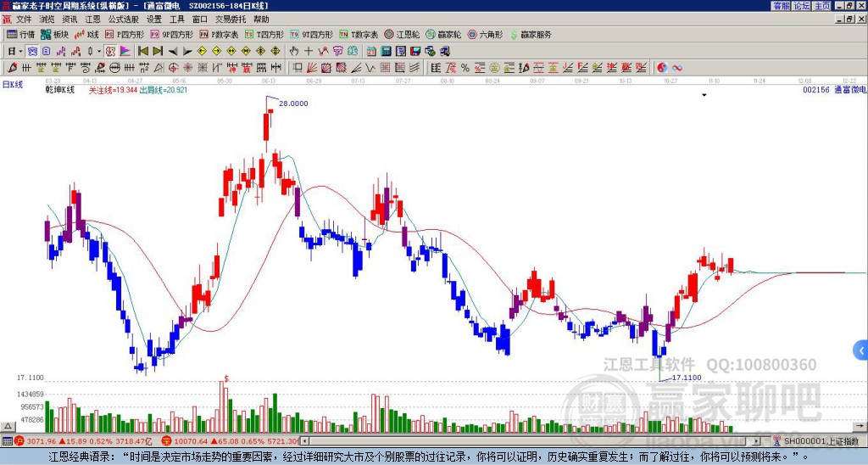Click the 17.1100 low price marker

[x=687, y=378]
